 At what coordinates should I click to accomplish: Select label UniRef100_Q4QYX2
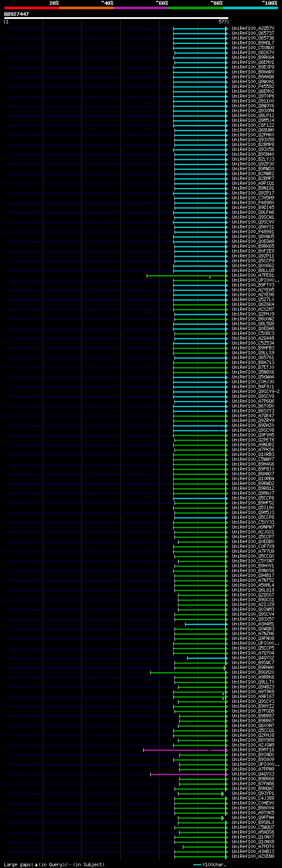[253, 658]
